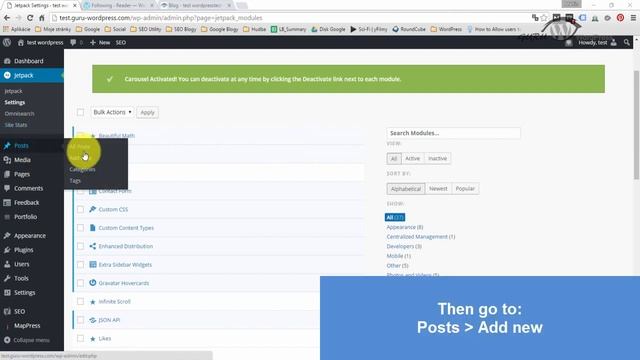Select the All view filter
This screenshot has width=640, height=360.
click(x=394, y=158)
